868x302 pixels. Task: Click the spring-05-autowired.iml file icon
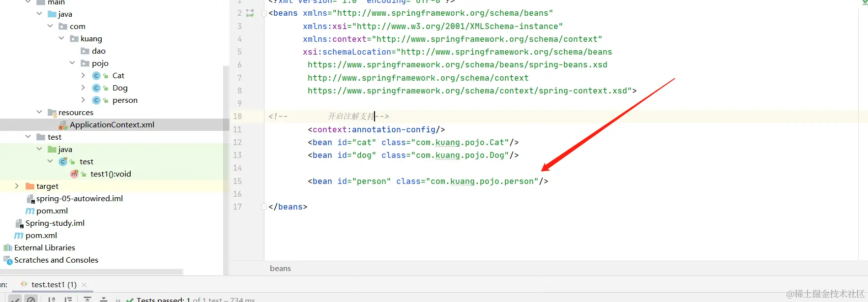pyautogui.click(x=30, y=199)
